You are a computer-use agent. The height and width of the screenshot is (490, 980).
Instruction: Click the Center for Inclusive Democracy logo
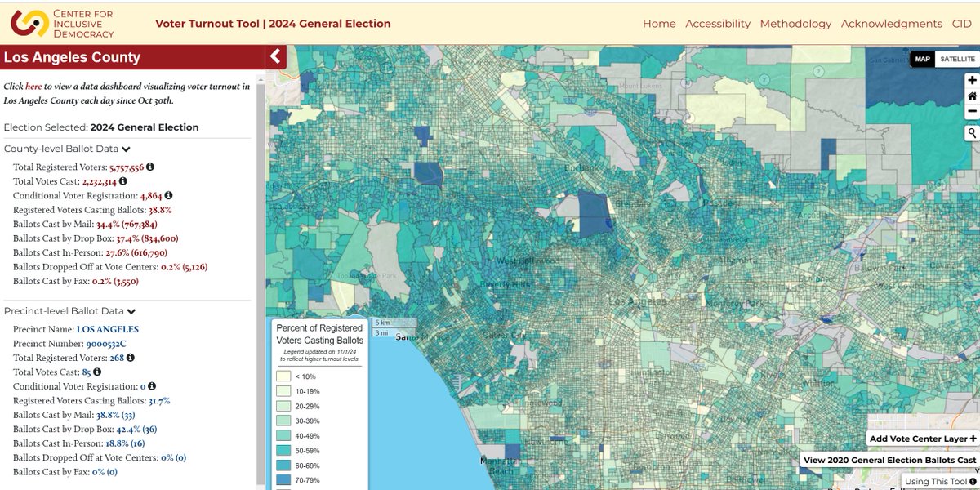click(62, 23)
